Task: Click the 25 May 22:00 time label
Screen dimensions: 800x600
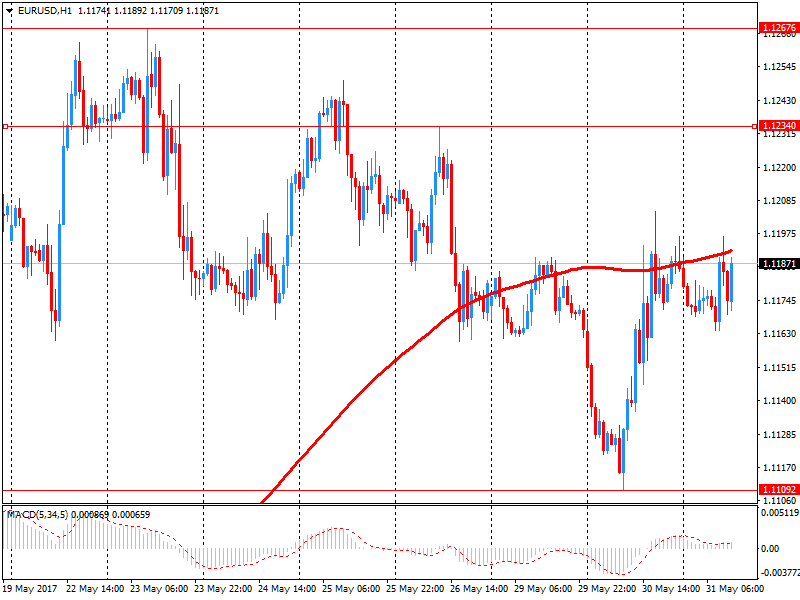Action: tap(415, 589)
